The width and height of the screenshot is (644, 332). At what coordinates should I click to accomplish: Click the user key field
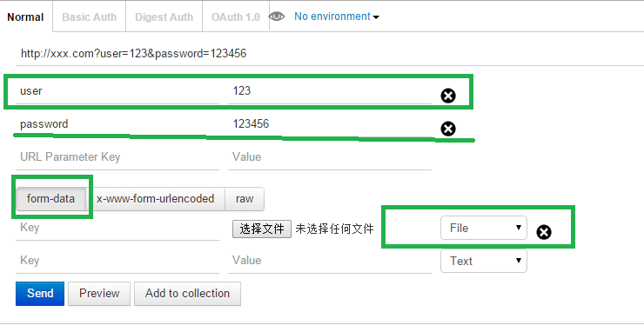(x=117, y=91)
